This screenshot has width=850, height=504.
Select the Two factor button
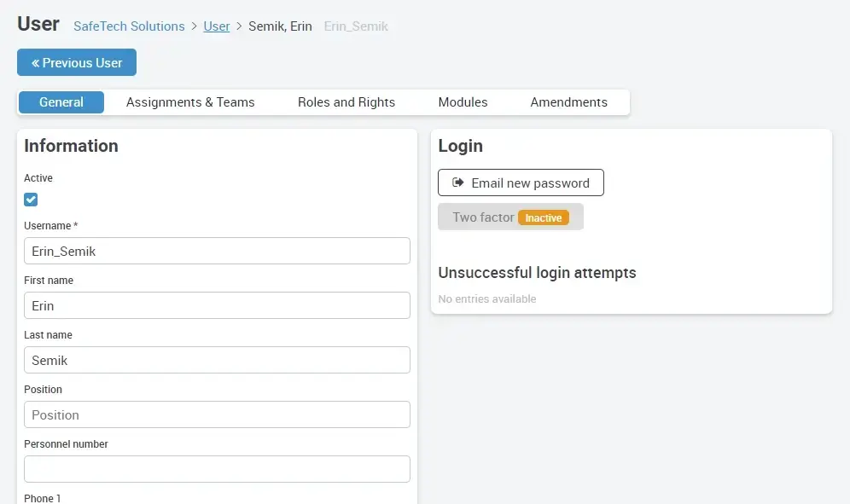pos(509,217)
